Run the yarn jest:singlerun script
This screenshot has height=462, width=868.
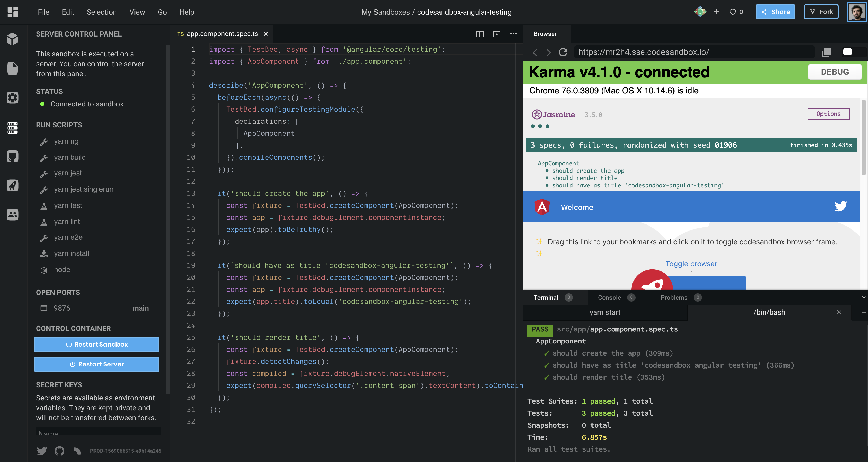tap(84, 189)
